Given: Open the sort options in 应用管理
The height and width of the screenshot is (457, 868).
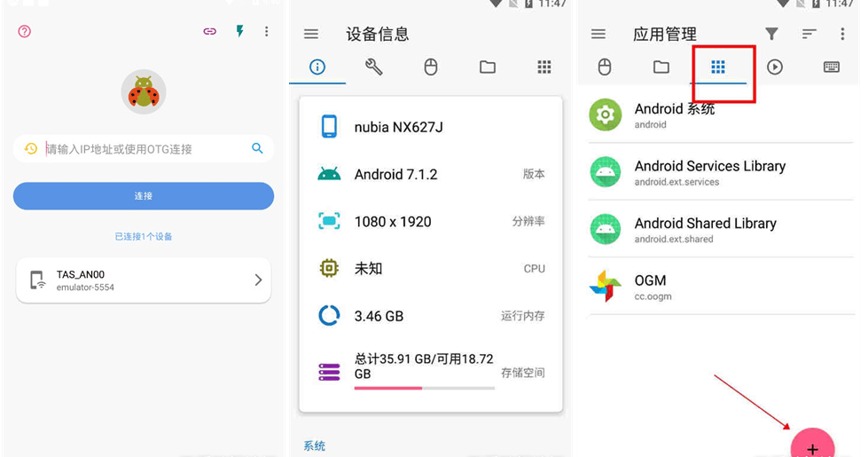Looking at the screenshot, I should (809, 34).
